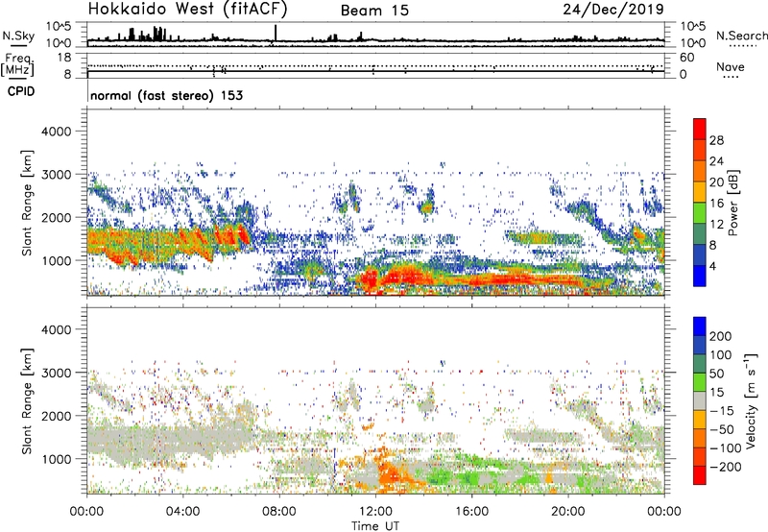Click the red bottom of the velocity colorbar

click(x=700, y=475)
